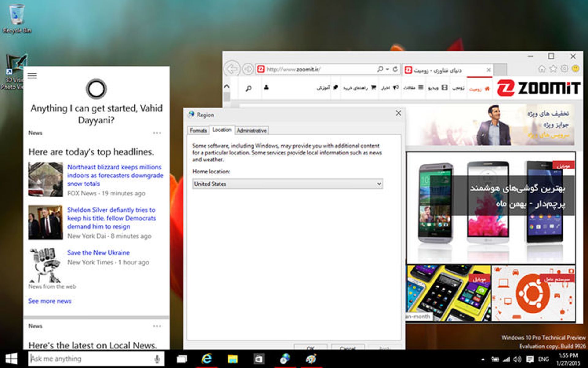Open File Explorer from taskbar
The image size is (588, 368).
pos(233,359)
